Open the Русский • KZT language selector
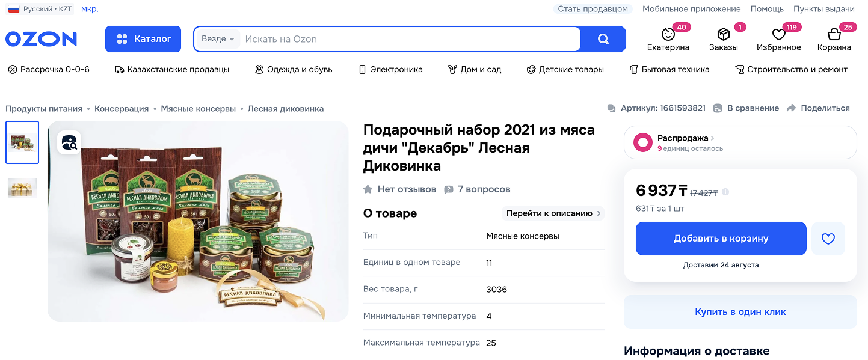The height and width of the screenshot is (360, 868). click(40, 9)
